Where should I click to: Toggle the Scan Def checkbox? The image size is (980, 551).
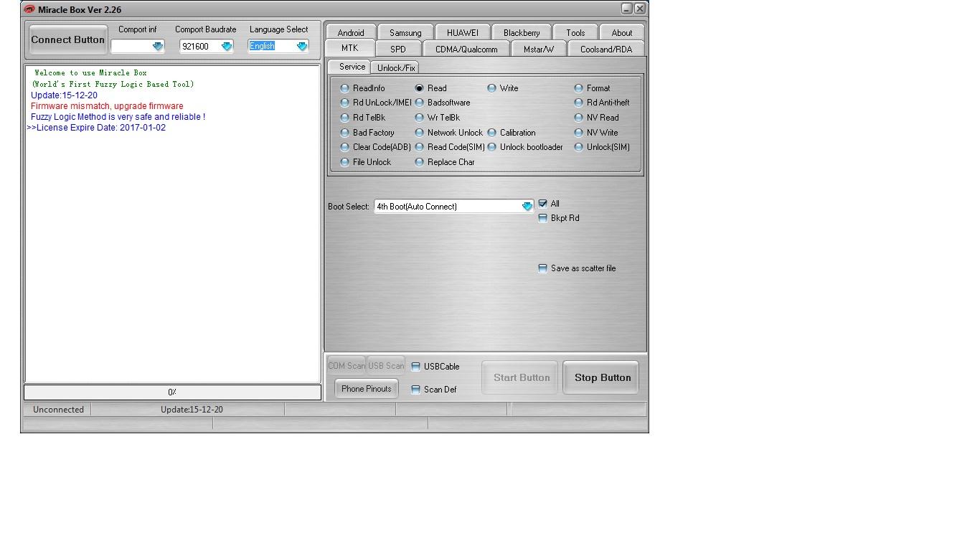(415, 390)
